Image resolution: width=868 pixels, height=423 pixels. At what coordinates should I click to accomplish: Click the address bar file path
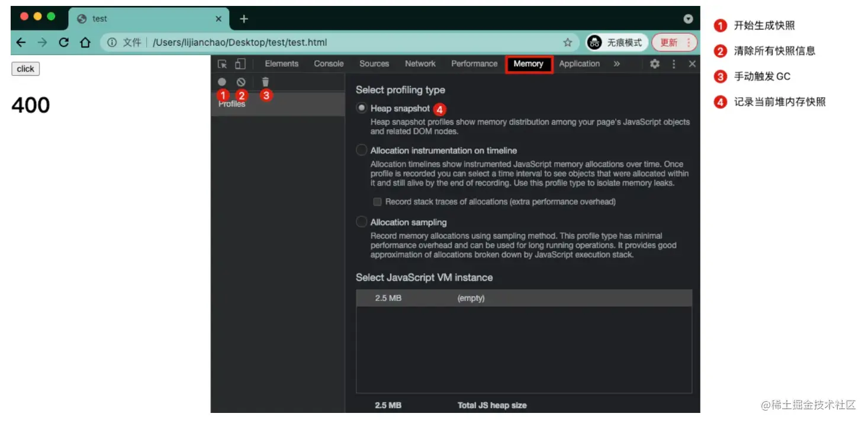(x=240, y=43)
